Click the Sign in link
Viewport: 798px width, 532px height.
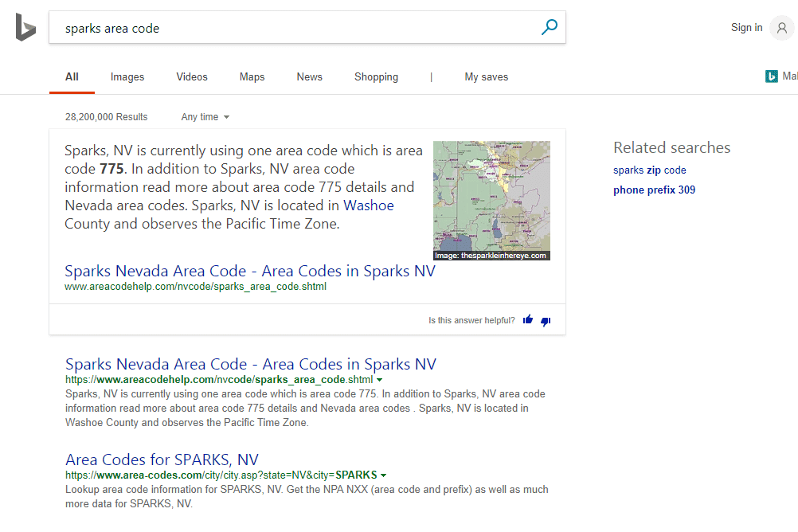tap(746, 28)
